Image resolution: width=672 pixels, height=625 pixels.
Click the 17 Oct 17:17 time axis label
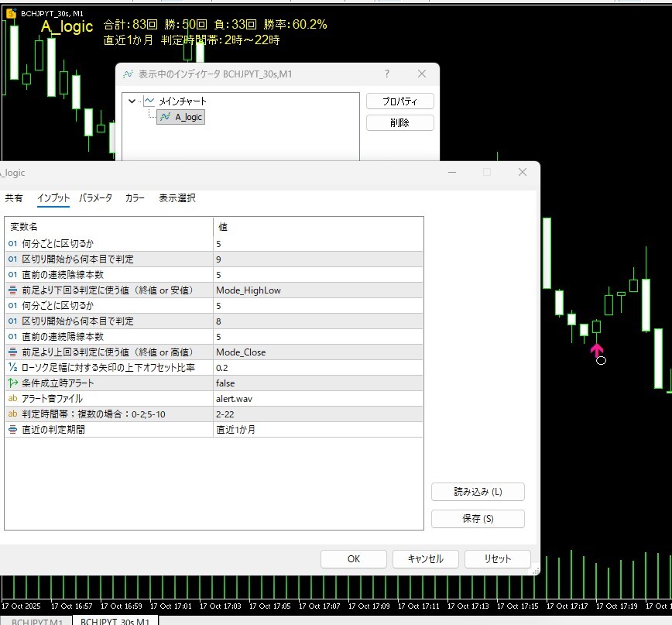point(567,606)
